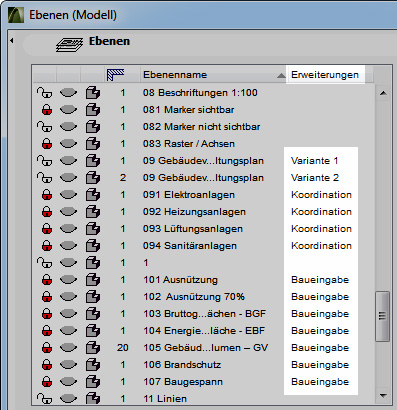Screen dimensions: 397x410
Task: Unlock the 081 Marker sichtbar layer
Action: [47, 110]
